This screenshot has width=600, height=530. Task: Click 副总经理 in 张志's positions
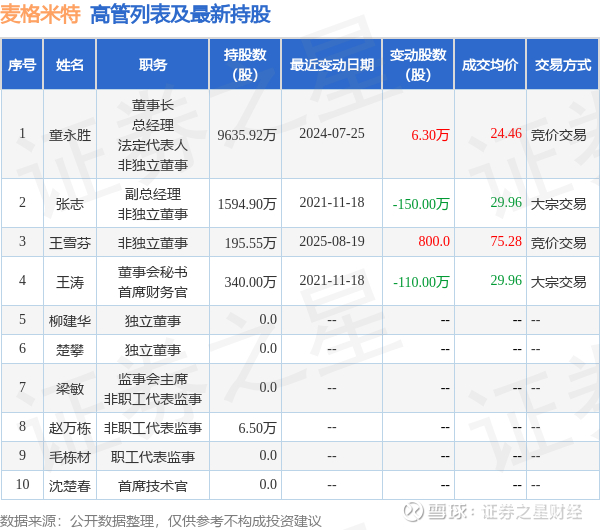pos(153,194)
